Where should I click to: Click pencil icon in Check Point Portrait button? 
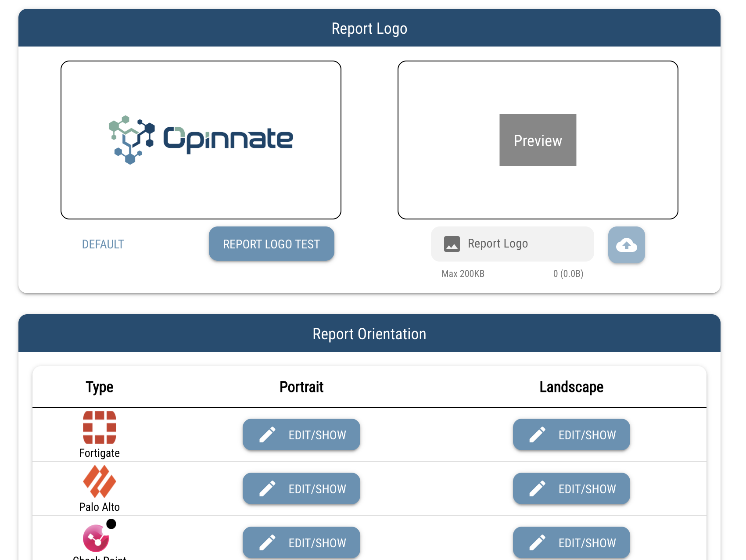(x=267, y=542)
